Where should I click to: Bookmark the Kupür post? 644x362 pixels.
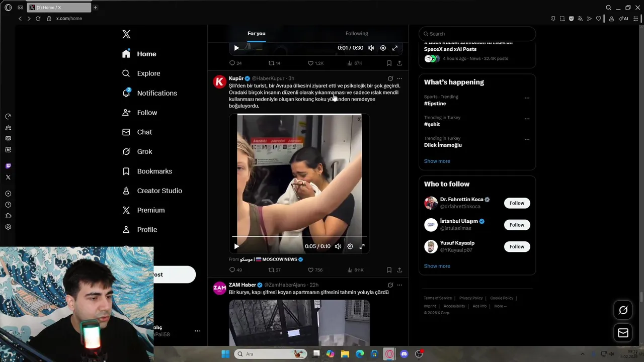click(x=389, y=270)
